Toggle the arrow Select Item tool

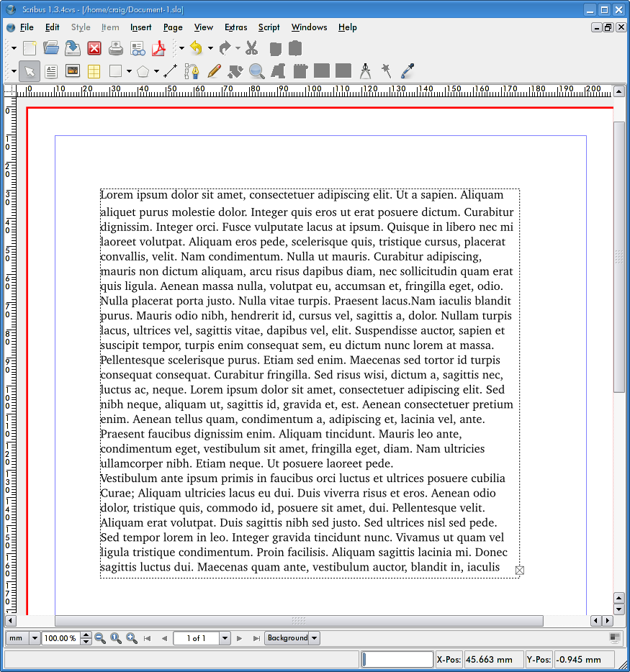click(x=30, y=71)
